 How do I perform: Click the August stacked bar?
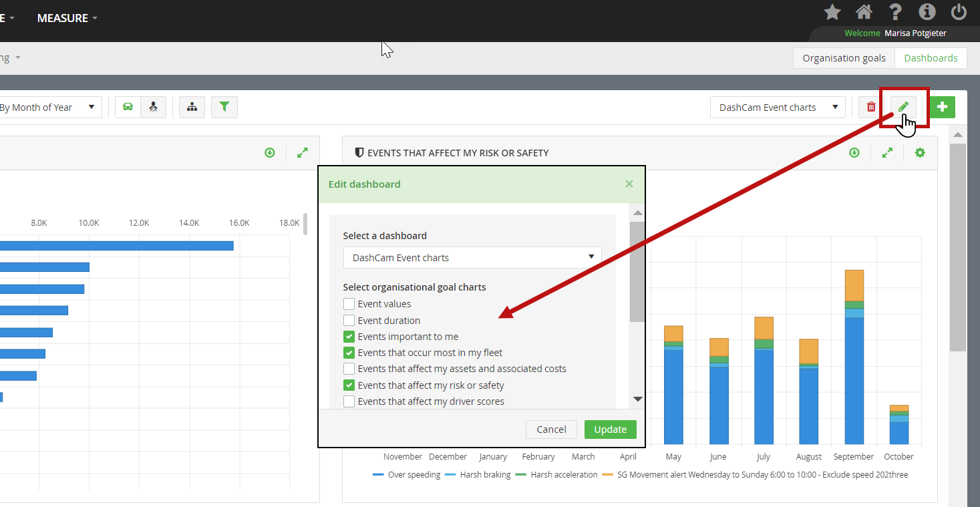[x=809, y=392]
